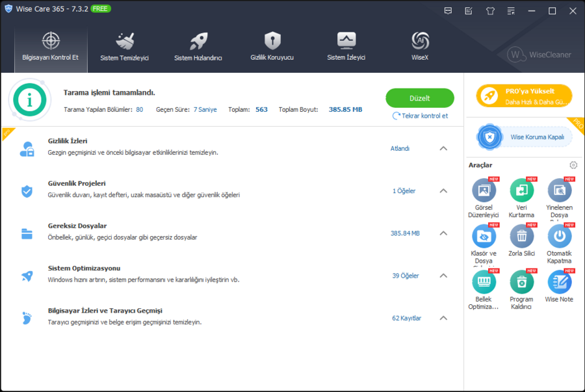Click the Gereksiz Dosyalar folder icon
Screen dimensions: 585x392
tap(27, 234)
